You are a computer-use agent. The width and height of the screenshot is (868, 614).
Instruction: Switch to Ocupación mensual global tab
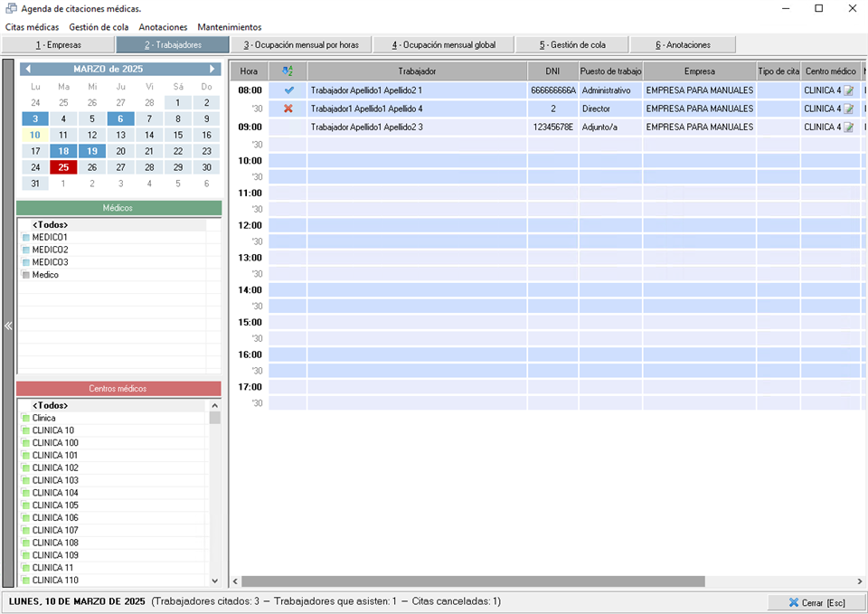pyautogui.click(x=443, y=44)
